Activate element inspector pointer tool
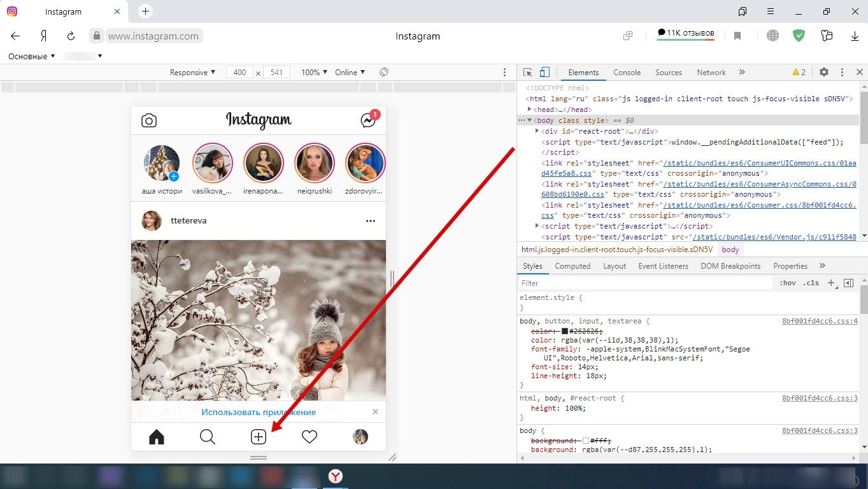The height and width of the screenshot is (489, 868). tap(528, 72)
